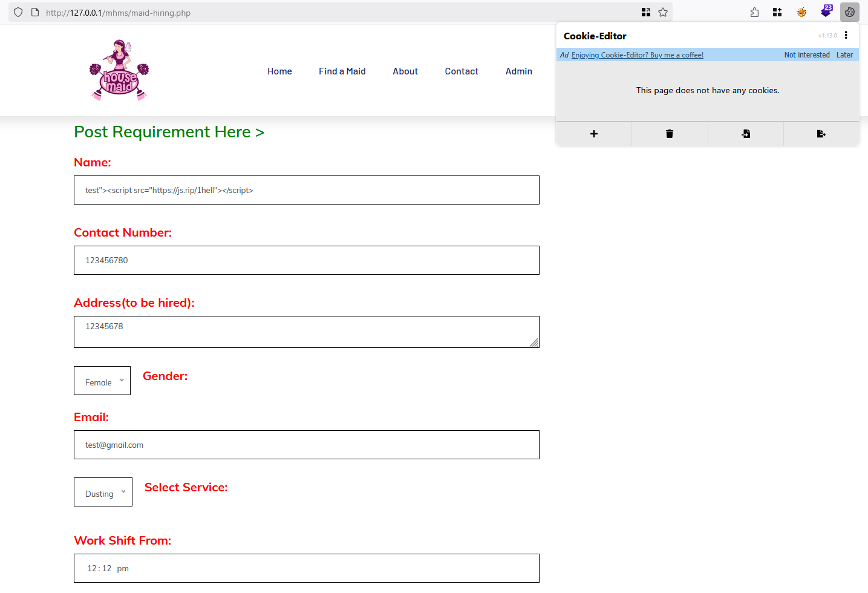868x593 pixels.
Task: Click the Email input field
Action: (307, 445)
